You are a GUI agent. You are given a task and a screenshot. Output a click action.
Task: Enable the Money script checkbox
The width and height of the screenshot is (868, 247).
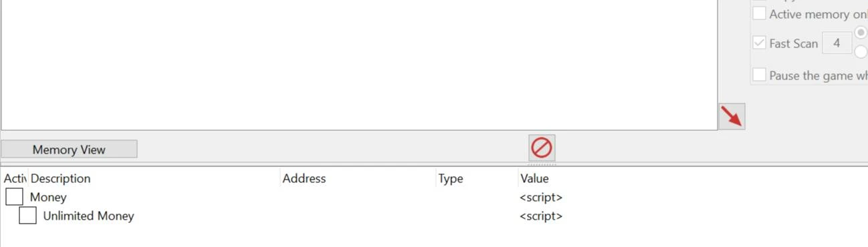point(14,197)
